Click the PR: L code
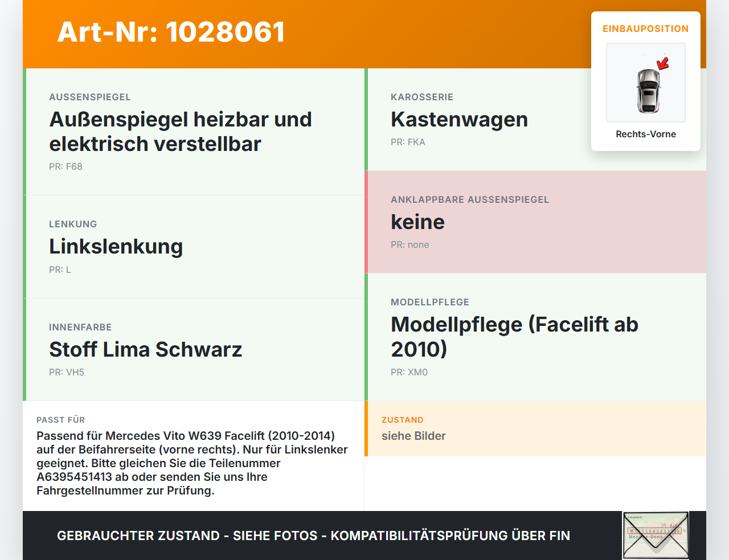Viewport: 729px width, 560px height. tap(60, 269)
